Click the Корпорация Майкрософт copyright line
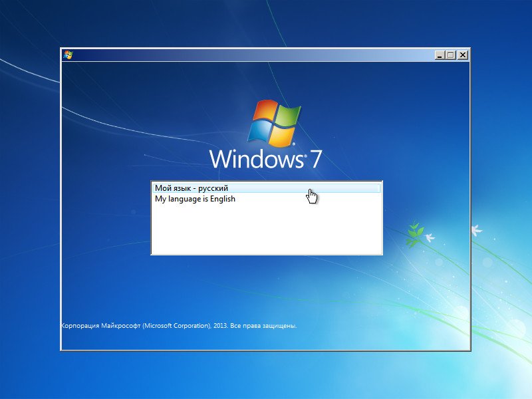The image size is (532, 399). 179,326
